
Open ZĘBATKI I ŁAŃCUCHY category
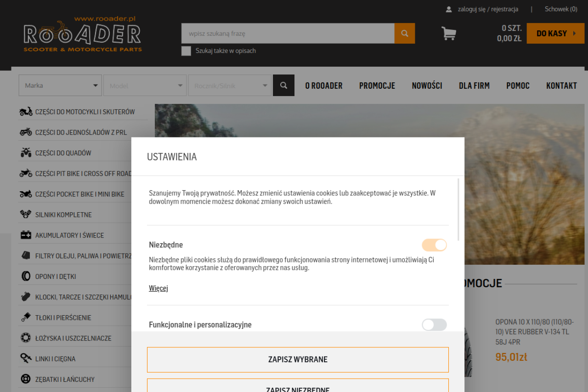[x=65, y=380]
